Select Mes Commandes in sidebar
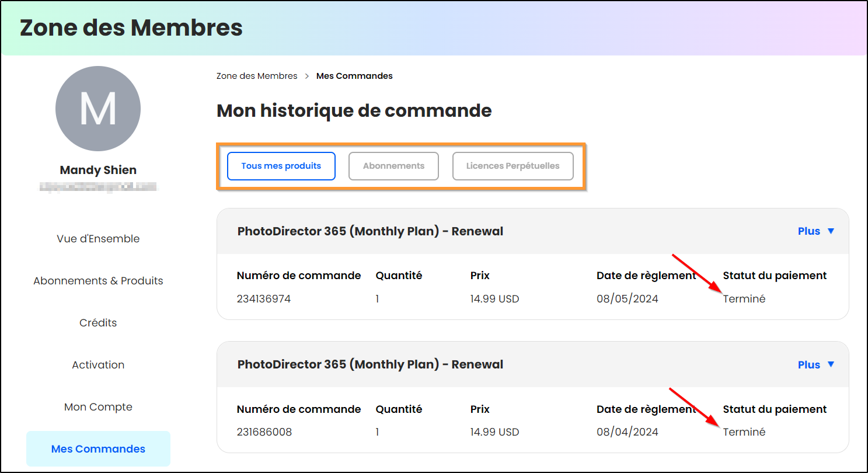This screenshot has width=868, height=473. tap(98, 449)
